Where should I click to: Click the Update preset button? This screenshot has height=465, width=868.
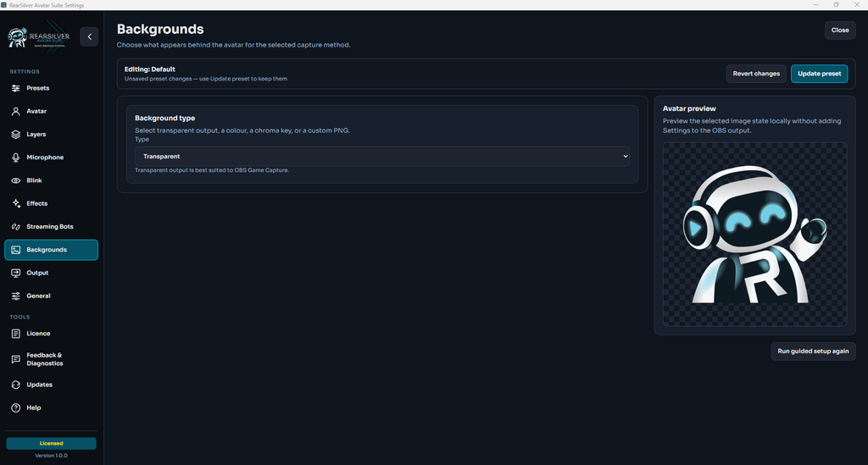(x=819, y=74)
